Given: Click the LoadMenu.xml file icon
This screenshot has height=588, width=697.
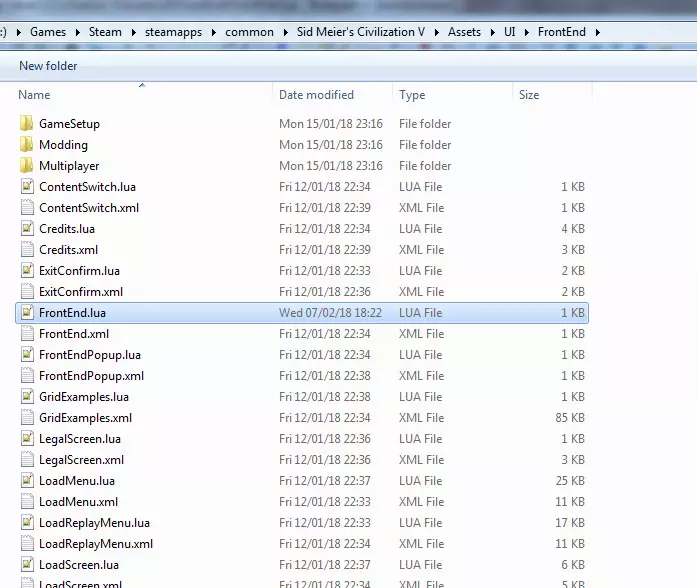Looking at the screenshot, I should pos(27,501).
